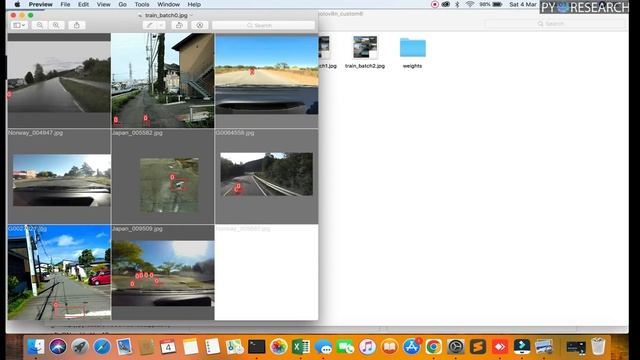This screenshot has height=360, width=640.
Task: Open Google Chrome from the Dock
Action: [434, 347]
